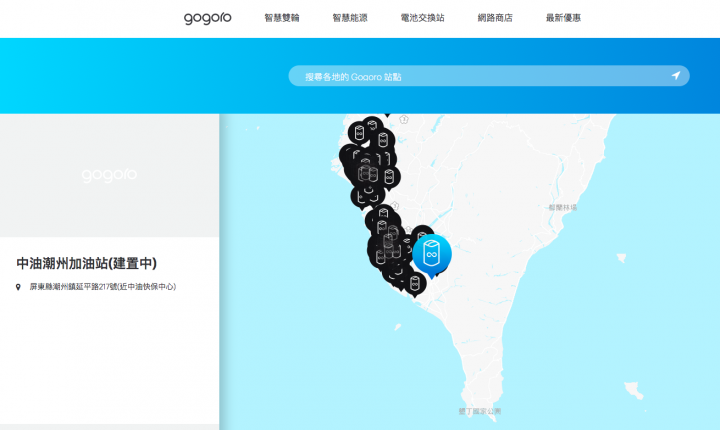Click the Gogoro placeholder station image
Viewport: 720px width, 430px height.
pos(109,175)
